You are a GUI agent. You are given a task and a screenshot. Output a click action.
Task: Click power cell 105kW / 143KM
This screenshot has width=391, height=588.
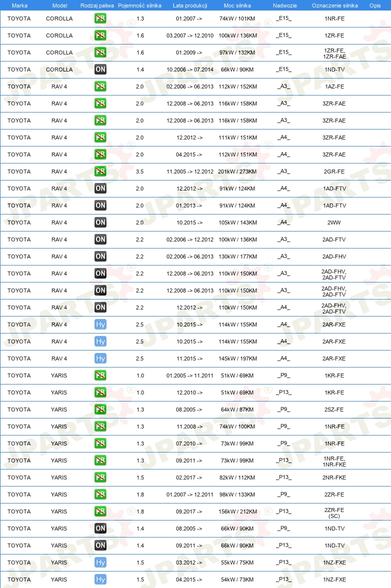coord(237,222)
